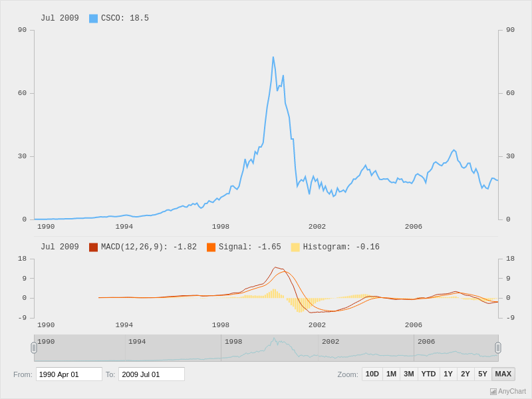
Task: Click the 'Jul 2009' title beside the MACD legend
Action: (x=60, y=247)
